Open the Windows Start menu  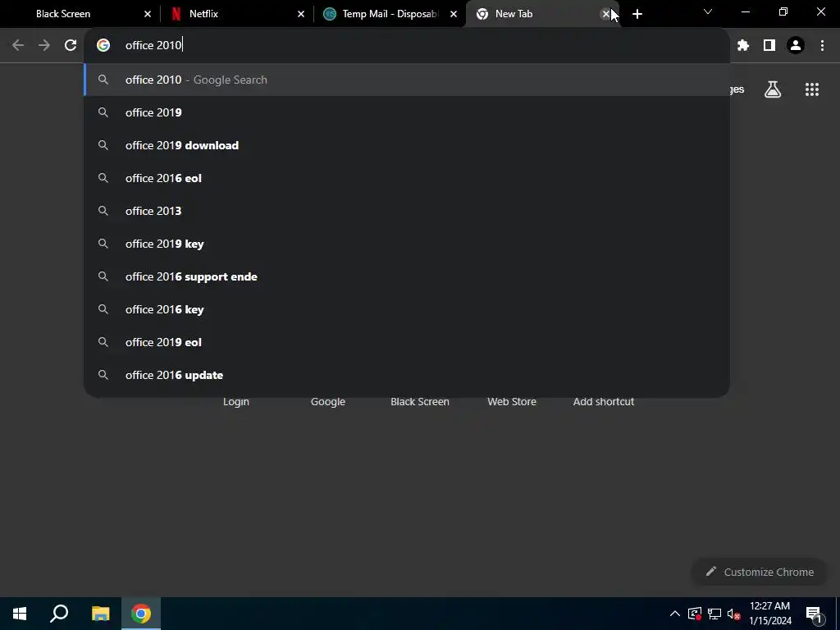click(x=20, y=614)
